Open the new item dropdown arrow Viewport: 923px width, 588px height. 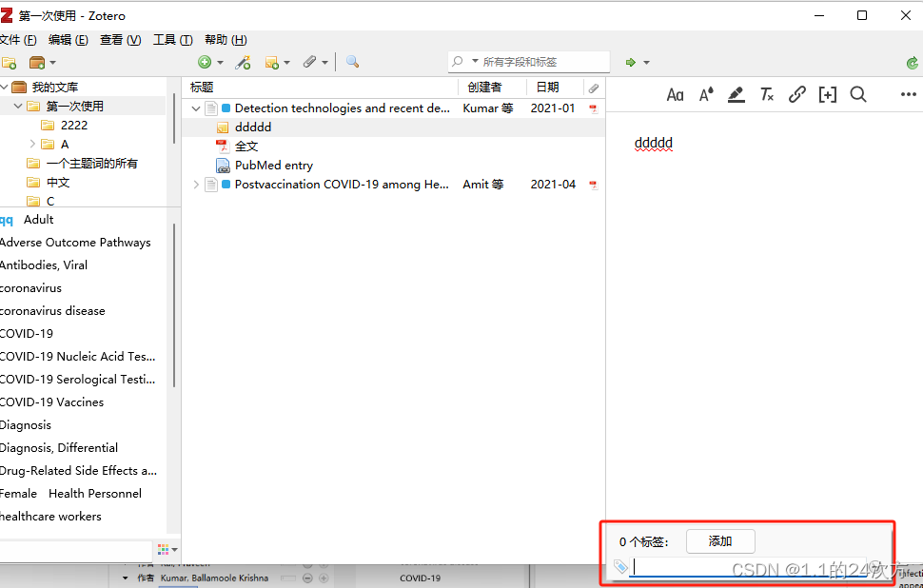coord(220,63)
